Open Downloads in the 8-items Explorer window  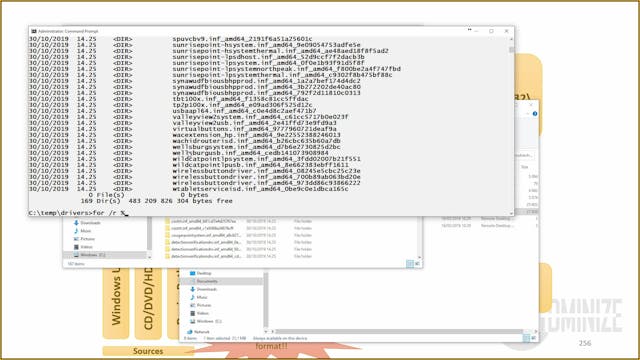pyautogui.click(x=203, y=289)
